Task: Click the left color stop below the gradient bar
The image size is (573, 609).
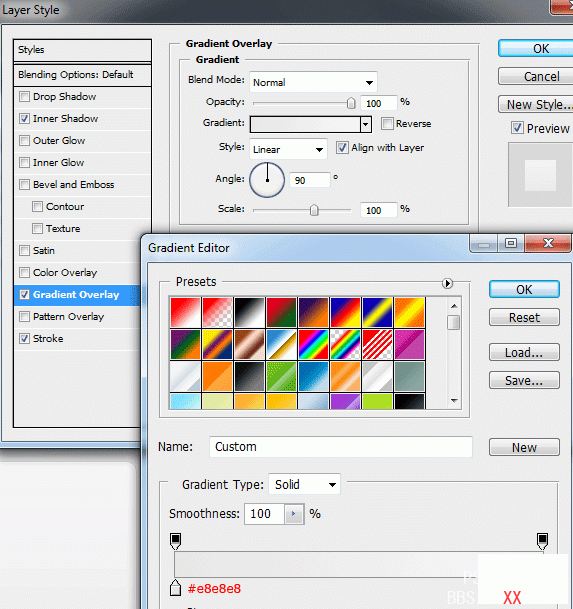Action: point(176,588)
